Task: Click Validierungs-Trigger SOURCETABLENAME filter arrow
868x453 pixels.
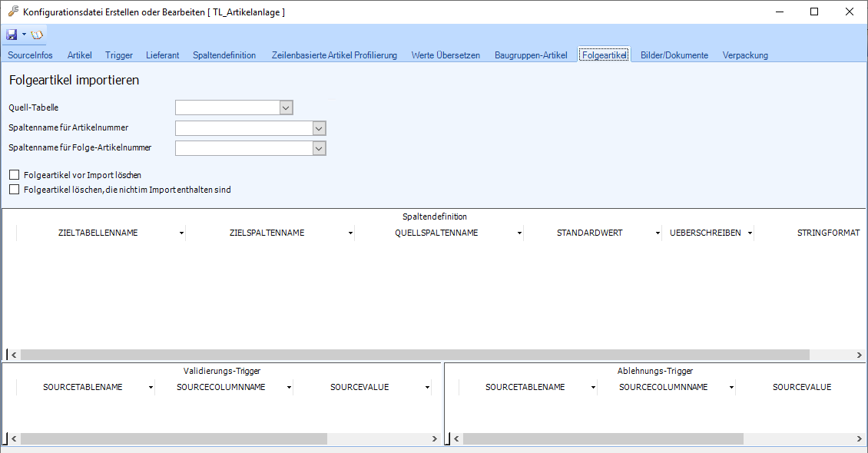Action: (151, 388)
